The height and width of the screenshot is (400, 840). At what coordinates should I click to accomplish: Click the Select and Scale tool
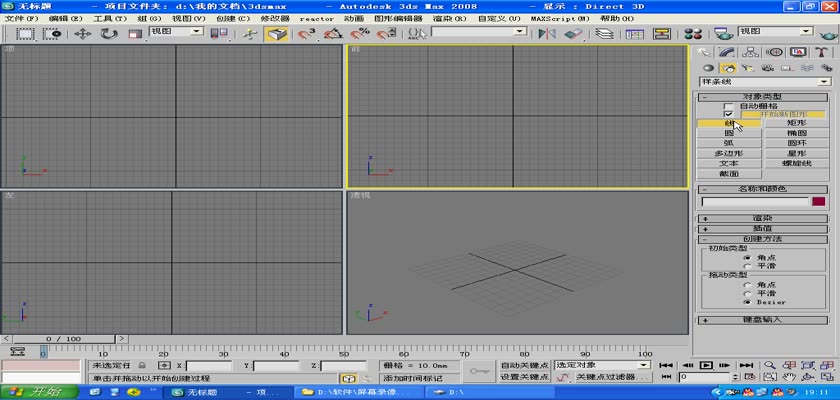[x=135, y=34]
